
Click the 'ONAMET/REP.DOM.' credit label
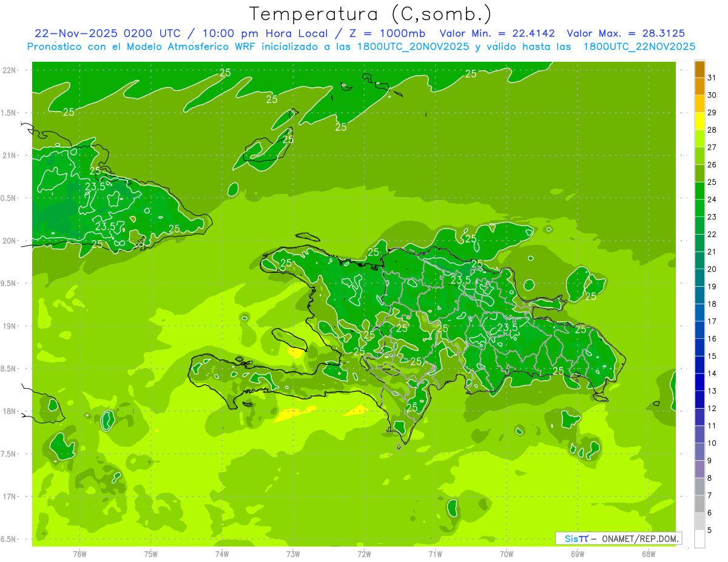pos(640,538)
